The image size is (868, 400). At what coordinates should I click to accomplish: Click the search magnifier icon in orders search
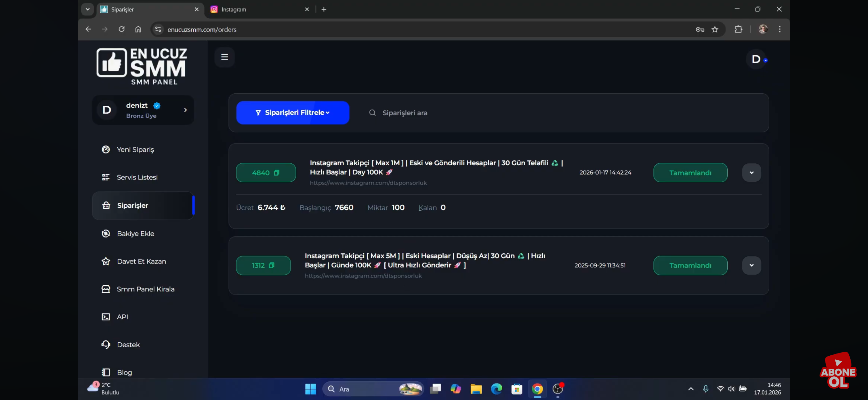click(372, 113)
